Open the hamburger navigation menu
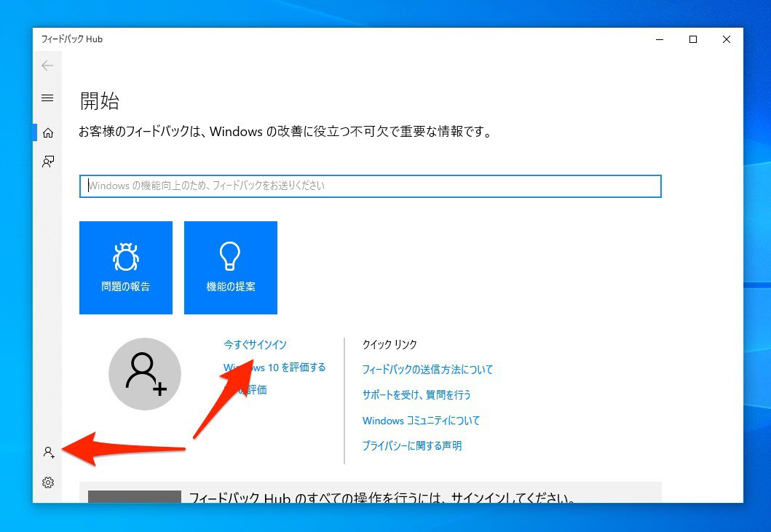 click(x=47, y=98)
